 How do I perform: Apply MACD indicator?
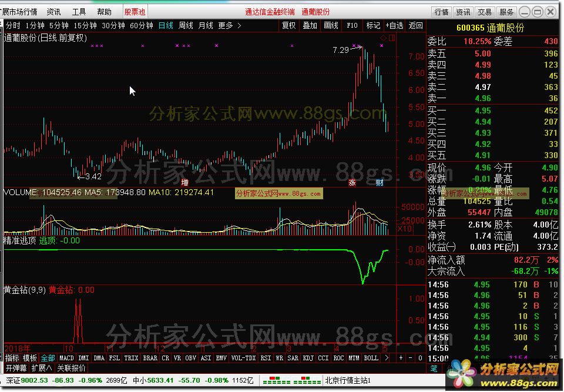coord(66,358)
